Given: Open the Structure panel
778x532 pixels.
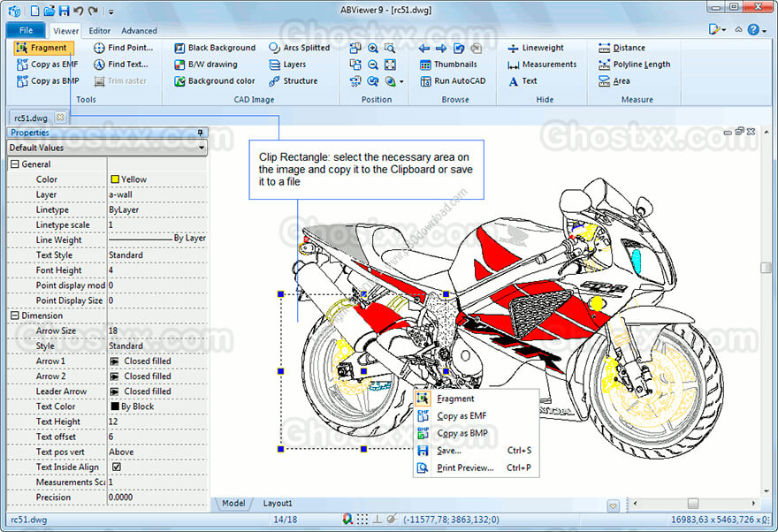Looking at the screenshot, I should click(x=294, y=80).
